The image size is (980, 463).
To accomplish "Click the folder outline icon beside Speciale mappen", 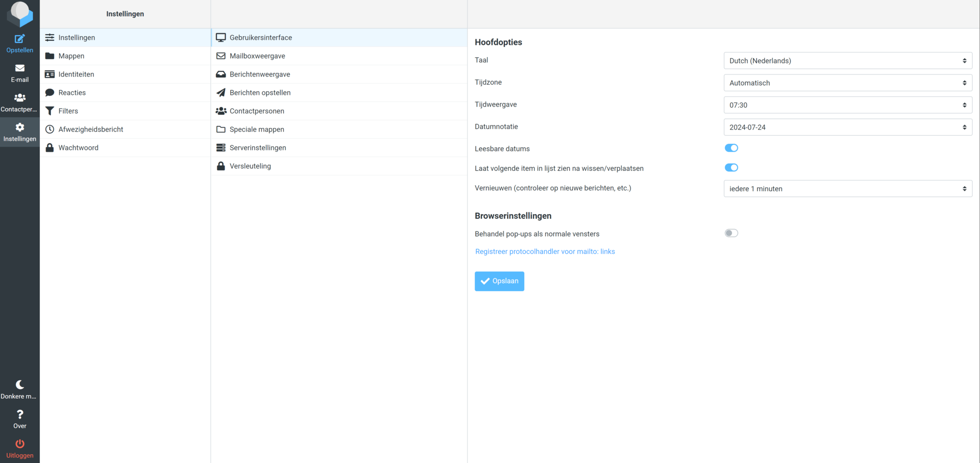I will [220, 129].
